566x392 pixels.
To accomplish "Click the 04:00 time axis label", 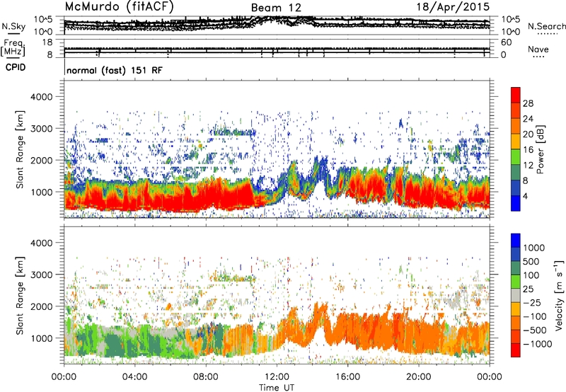I will [134, 377].
